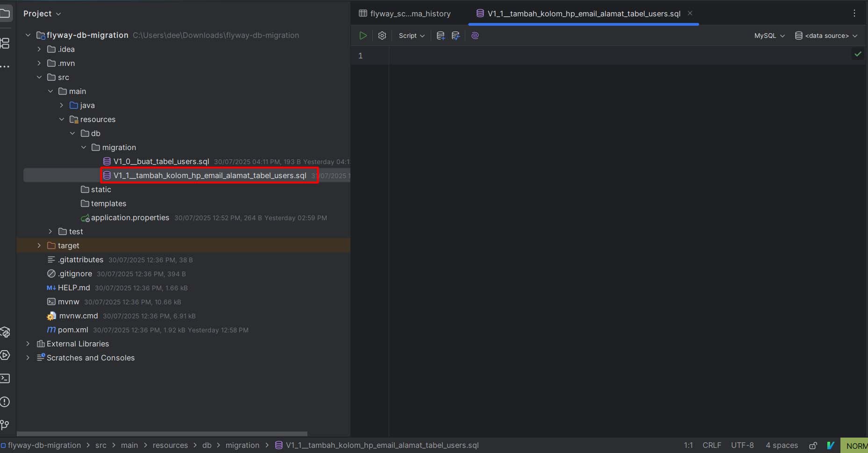Open pom.xml Maven file
The image size is (868, 453).
(x=73, y=330)
